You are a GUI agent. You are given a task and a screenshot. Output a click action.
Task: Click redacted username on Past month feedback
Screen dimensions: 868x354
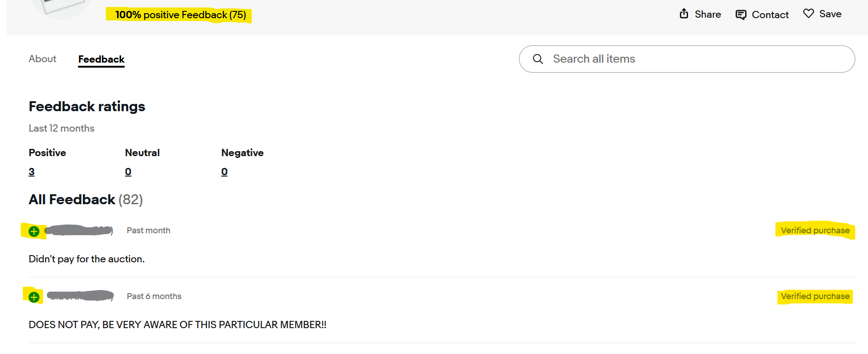78,231
